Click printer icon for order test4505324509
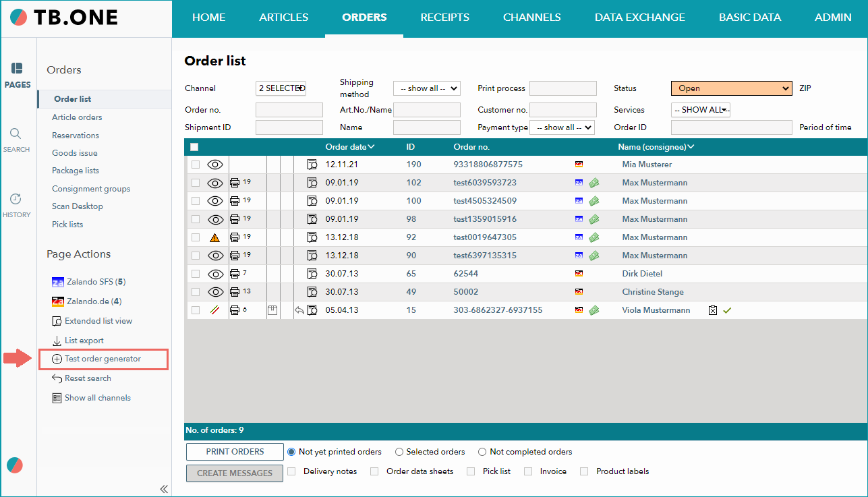868x497 pixels. point(235,201)
